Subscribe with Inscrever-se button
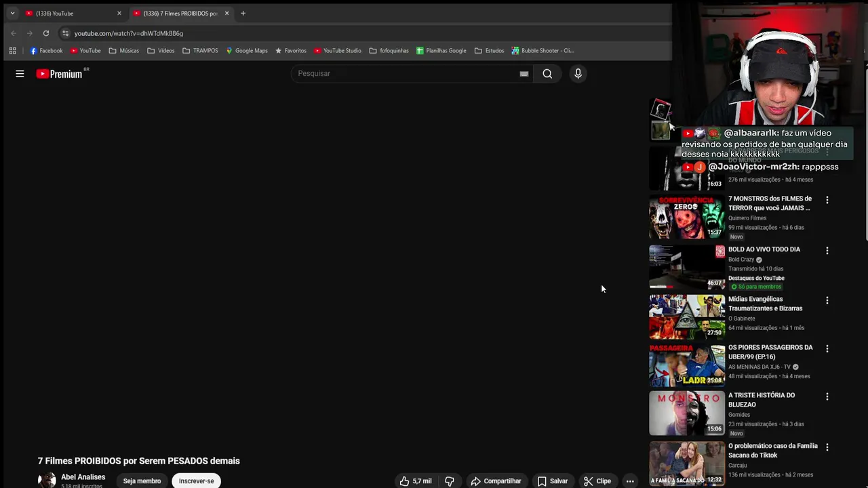This screenshot has width=868, height=488. (x=196, y=481)
